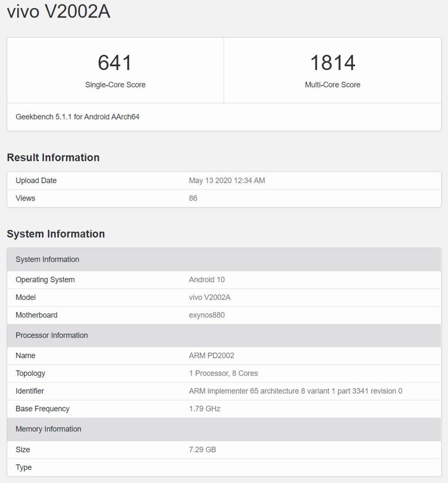The width and height of the screenshot is (448, 483).
Task: Select the Motherboard value exynos880
Action: point(206,315)
